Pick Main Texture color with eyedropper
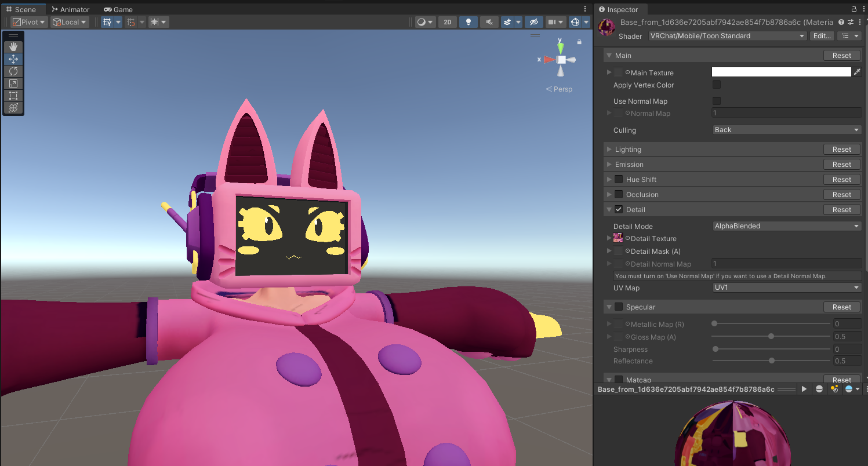This screenshot has height=466, width=868. point(857,72)
